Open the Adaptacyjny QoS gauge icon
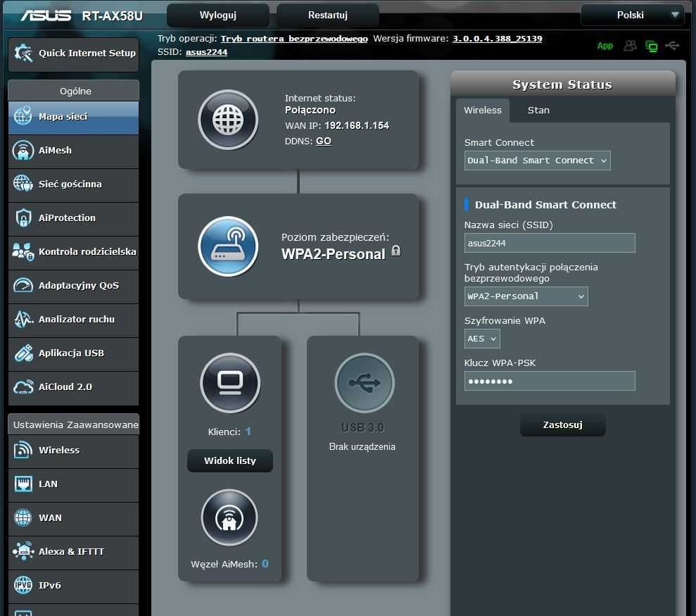The width and height of the screenshot is (696, 616). pos(23,285)
